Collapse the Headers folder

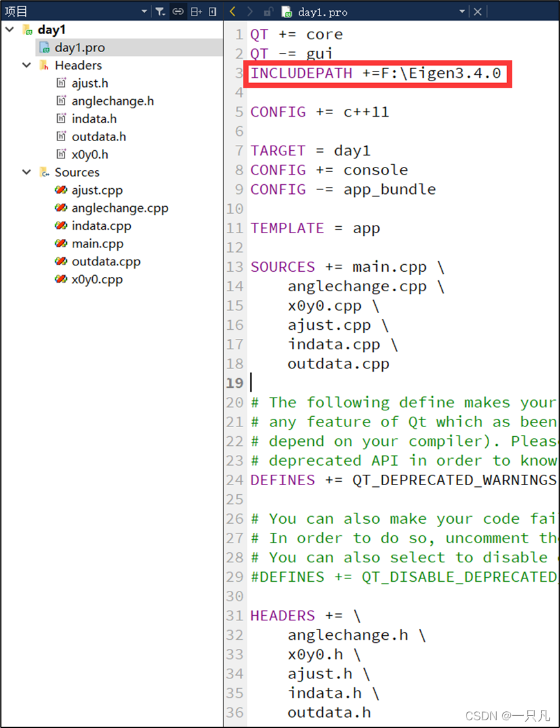point(26,66)
